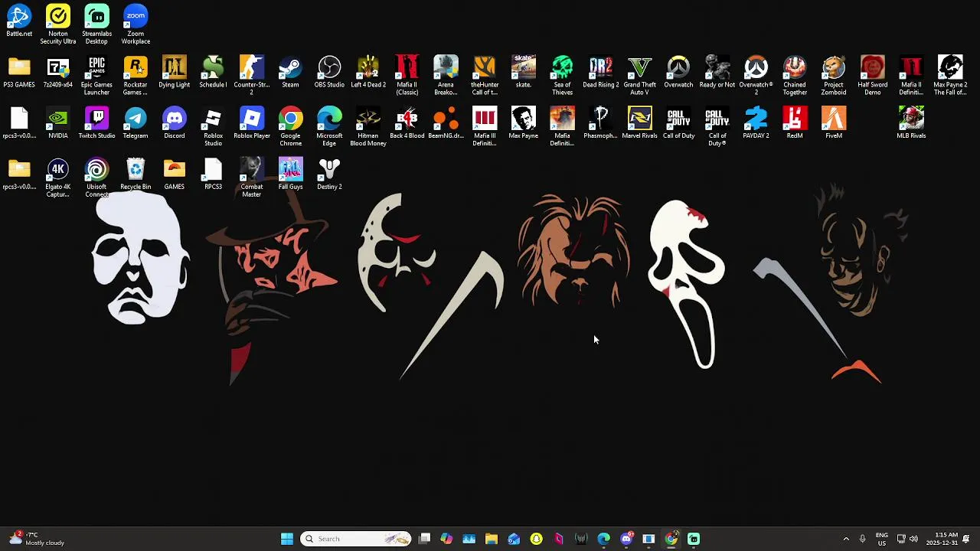Select the Back 4 Blood icon
980x551 pixels.
[407, 124]
